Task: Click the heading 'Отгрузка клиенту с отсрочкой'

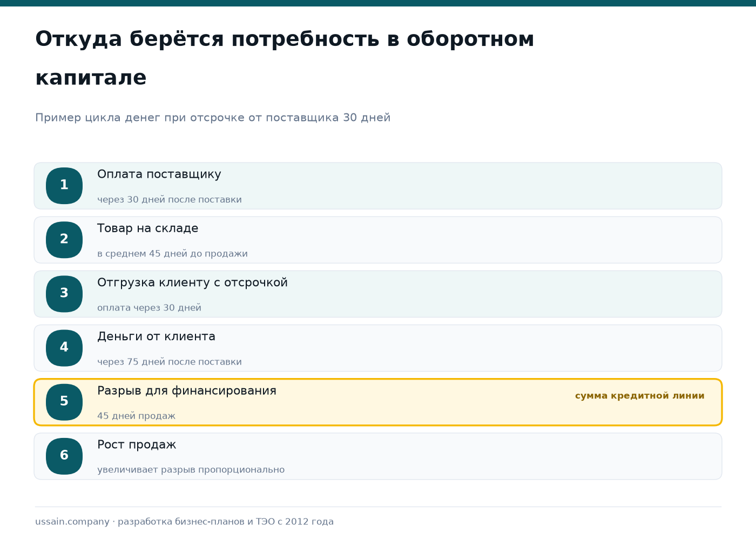Action: 192,282
